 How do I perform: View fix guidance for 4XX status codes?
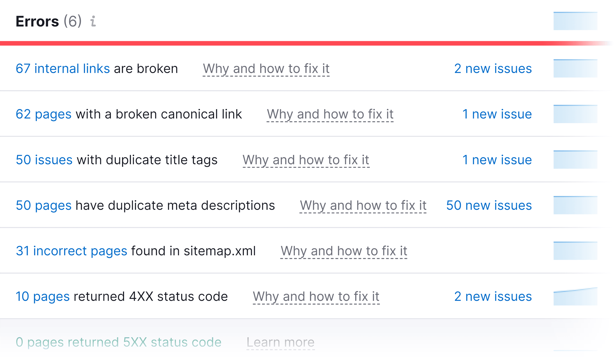316,296
